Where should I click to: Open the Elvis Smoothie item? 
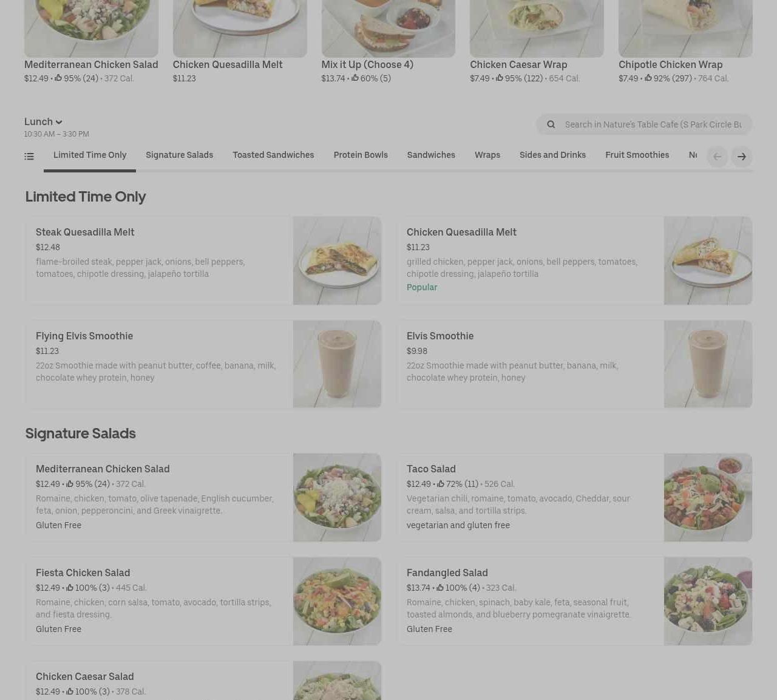click(574, 364)
